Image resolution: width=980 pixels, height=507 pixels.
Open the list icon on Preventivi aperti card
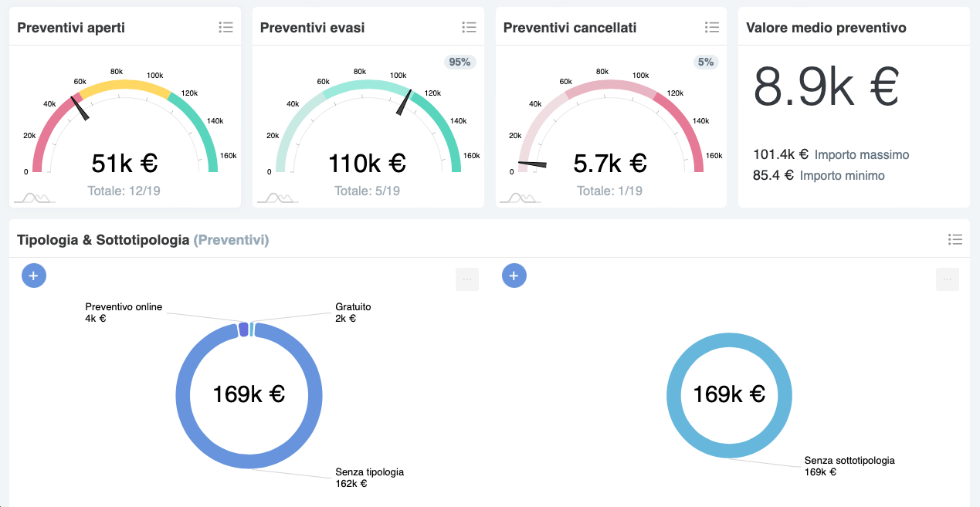point(226,27)
